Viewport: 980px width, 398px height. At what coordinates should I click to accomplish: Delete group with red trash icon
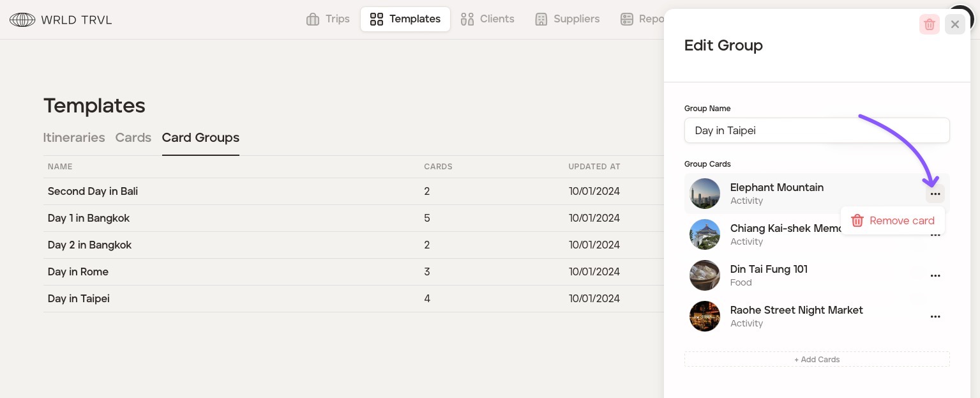tap(929, 24)
